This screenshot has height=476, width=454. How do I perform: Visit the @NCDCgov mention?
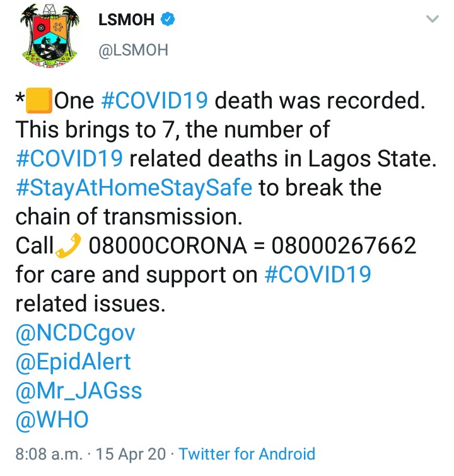pyautogui.click(x=75, y=333)
